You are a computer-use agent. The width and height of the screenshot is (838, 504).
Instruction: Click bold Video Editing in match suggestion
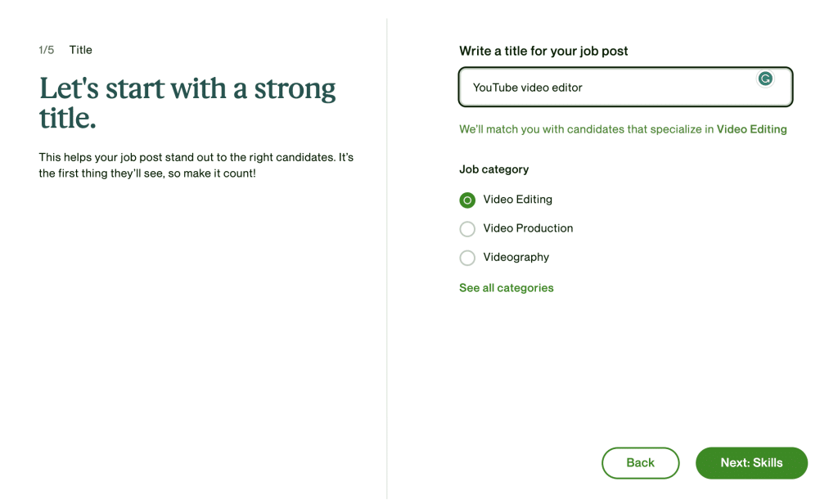(751, 129)
